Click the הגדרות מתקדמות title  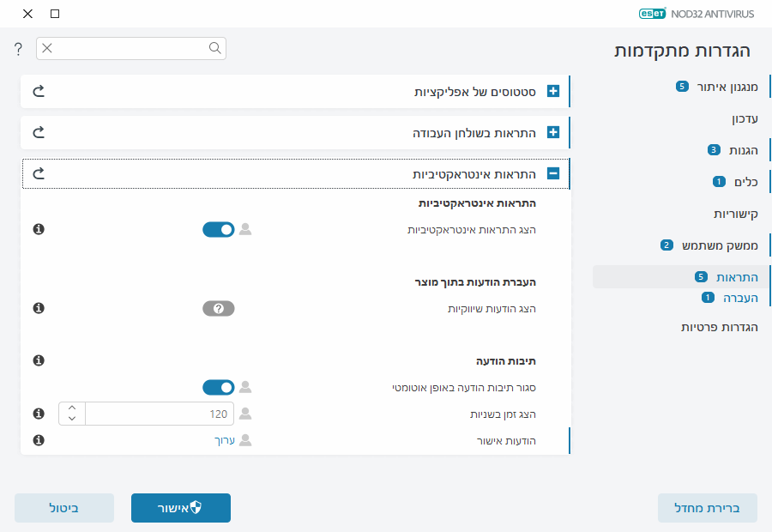pos(682,51)
